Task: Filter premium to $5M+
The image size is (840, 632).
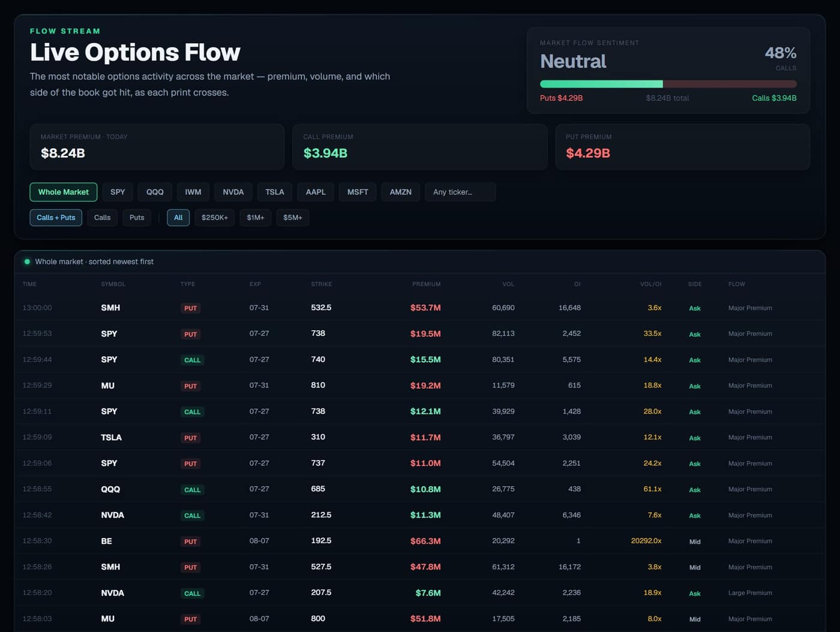Action: (x=293, y=218)
